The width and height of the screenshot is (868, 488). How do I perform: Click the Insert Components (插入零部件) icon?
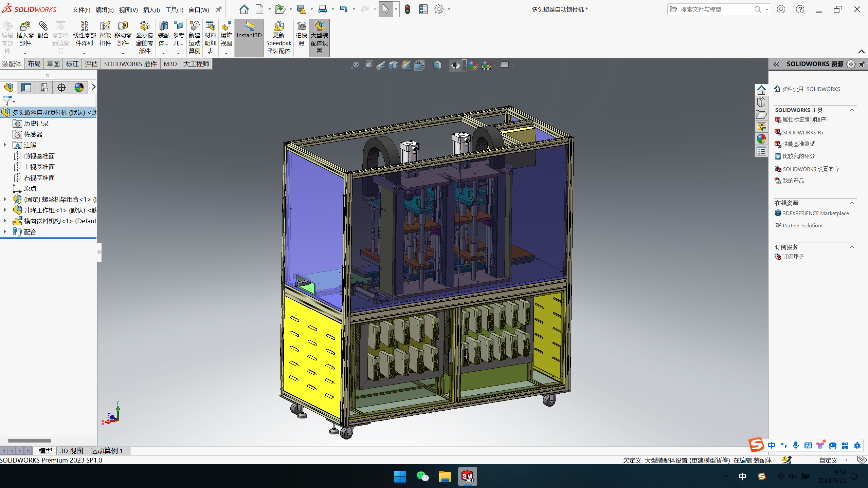coord(25,26)
